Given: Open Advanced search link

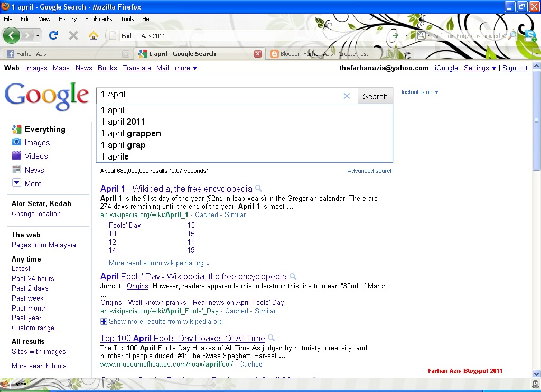Looking at the screenshot, I should point(370,171).
